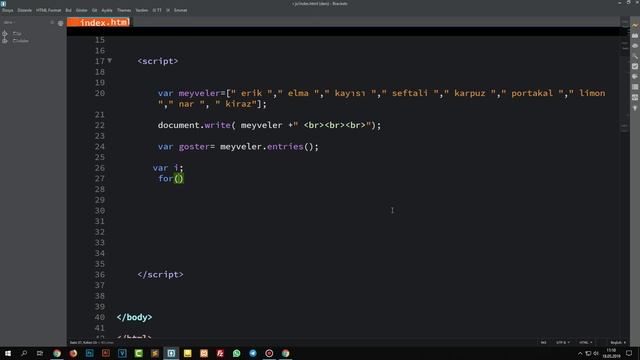
Task: Click the taskbar clock
Action: (x=611, y=353)
